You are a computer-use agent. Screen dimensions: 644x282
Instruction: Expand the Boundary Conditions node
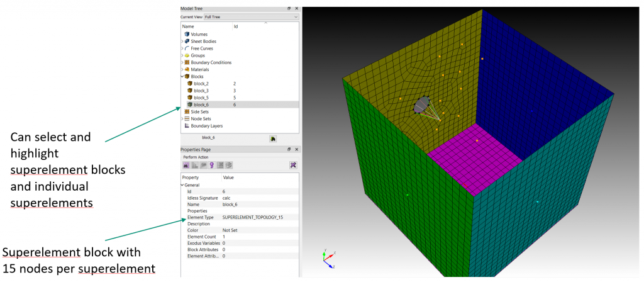click(x=182, y=62)
